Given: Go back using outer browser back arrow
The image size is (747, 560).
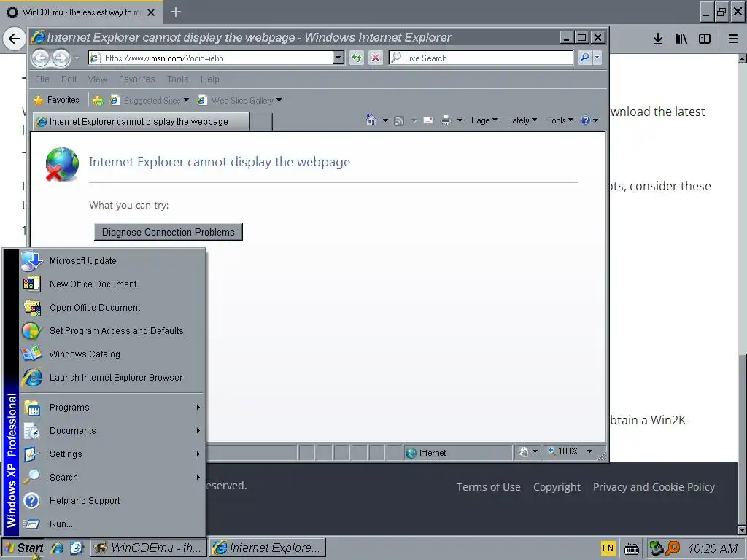Looking at the screenshot, I should point(15,39).
